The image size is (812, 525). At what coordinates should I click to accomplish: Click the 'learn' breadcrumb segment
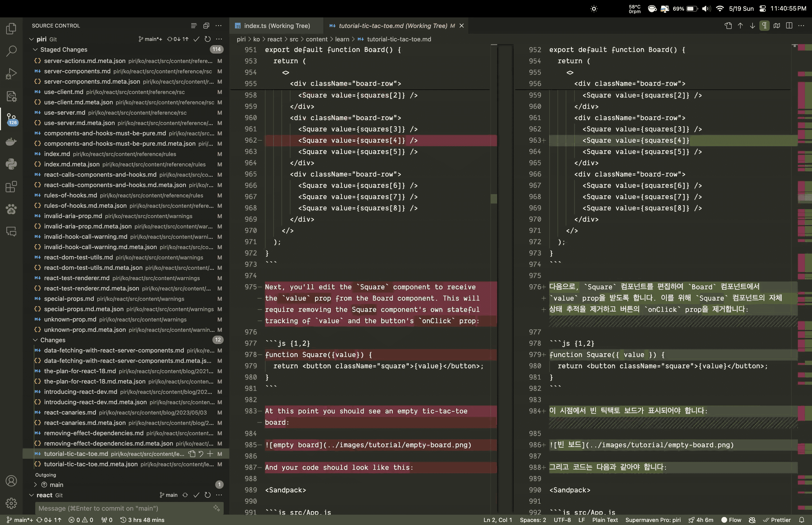342,39
